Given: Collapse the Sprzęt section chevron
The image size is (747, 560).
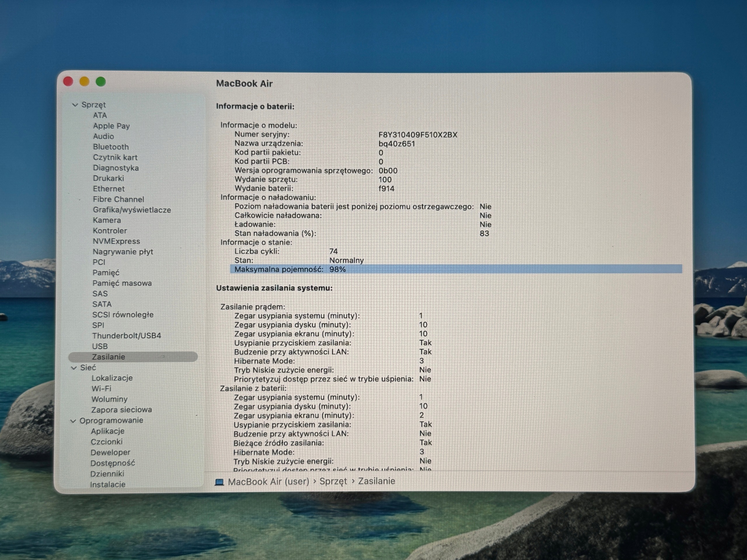Looking at the screenshot, I should [x=75, y=105].
